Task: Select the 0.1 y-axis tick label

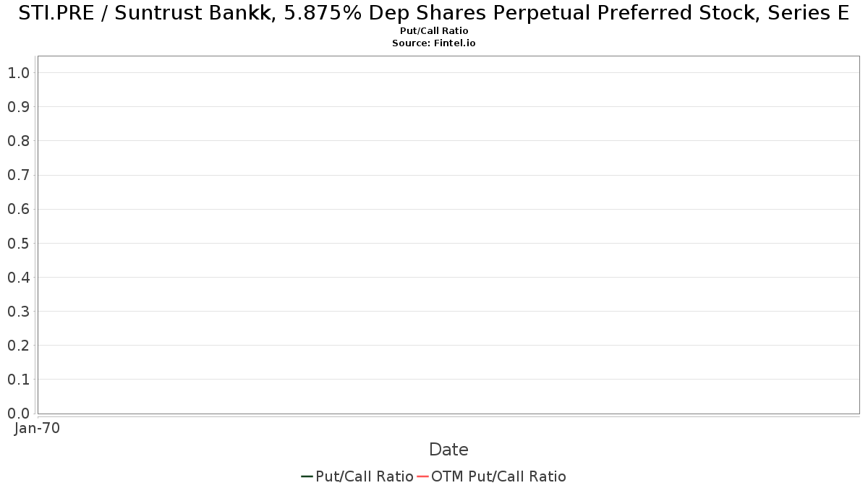Action: [x=18, y=380]
